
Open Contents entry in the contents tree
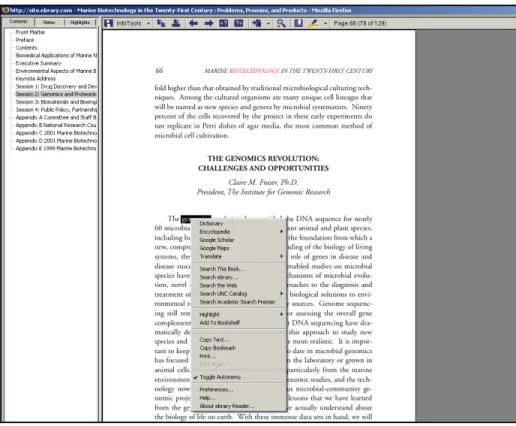click(27, 48)
